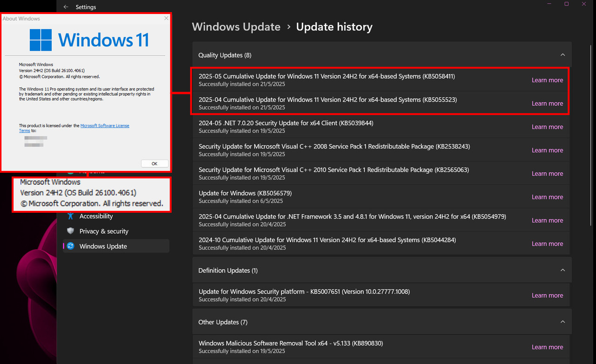Learn more about KB5056579 update
Screen dimensions: 596x364
pos(547,197)
